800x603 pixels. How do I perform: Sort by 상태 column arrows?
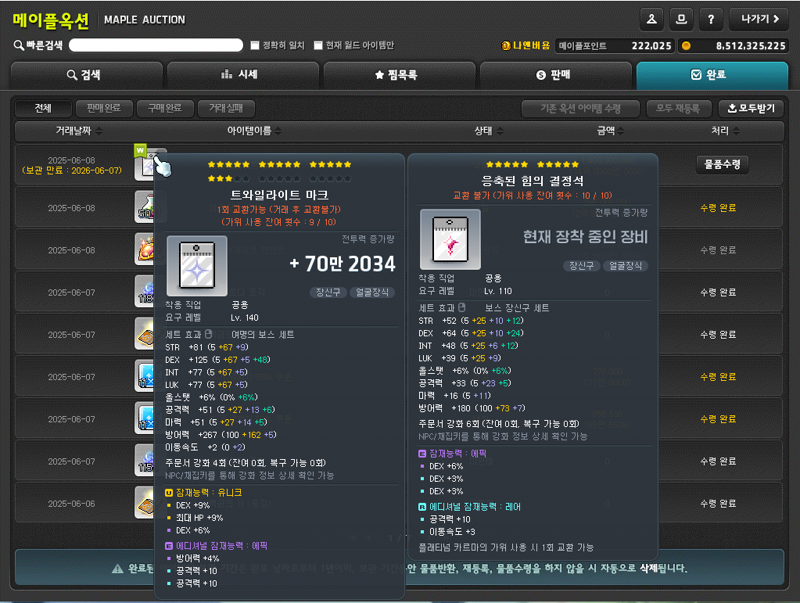pyautogui.click(x=500, y=131)
